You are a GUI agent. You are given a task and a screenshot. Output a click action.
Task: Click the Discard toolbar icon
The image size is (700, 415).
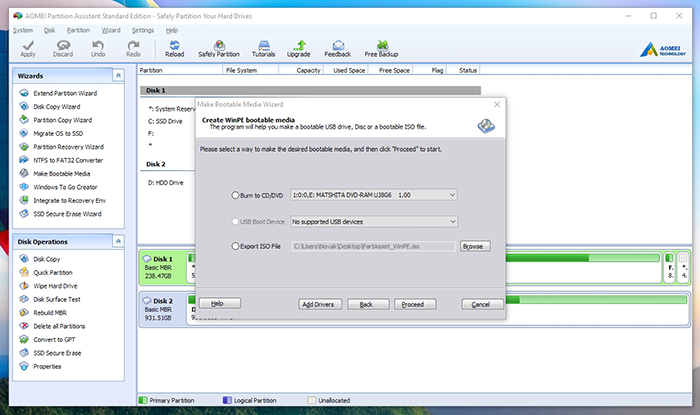tap(63, 49)
